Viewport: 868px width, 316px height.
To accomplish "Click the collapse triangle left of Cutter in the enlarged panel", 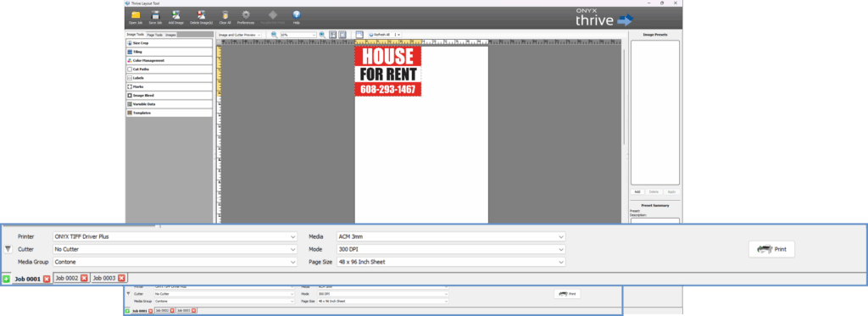I will (x=8, y=250).
